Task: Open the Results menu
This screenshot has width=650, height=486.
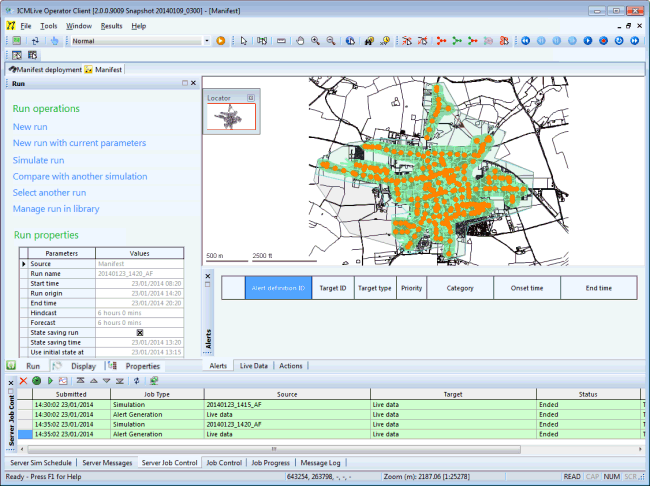Action: (x=112, y=25)
